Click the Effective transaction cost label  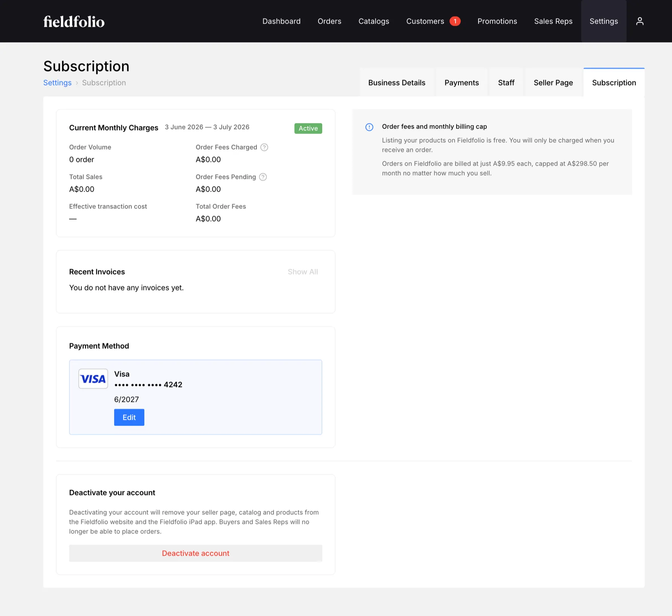pos(108,207)
